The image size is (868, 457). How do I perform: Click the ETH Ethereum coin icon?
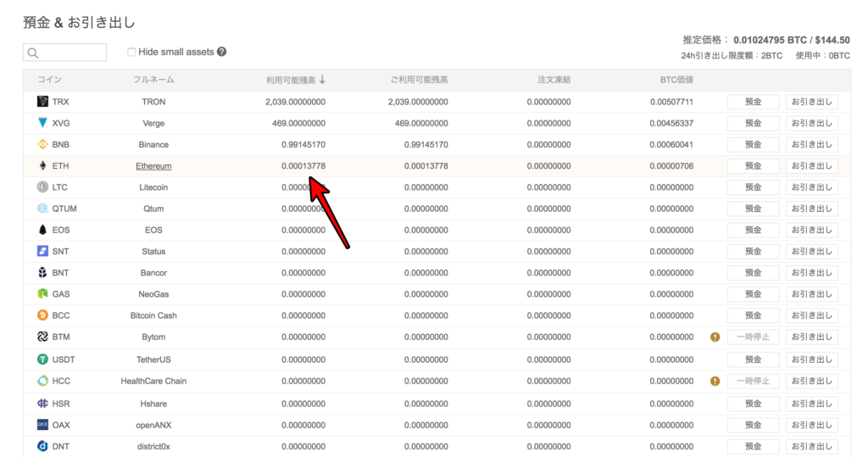42,165
